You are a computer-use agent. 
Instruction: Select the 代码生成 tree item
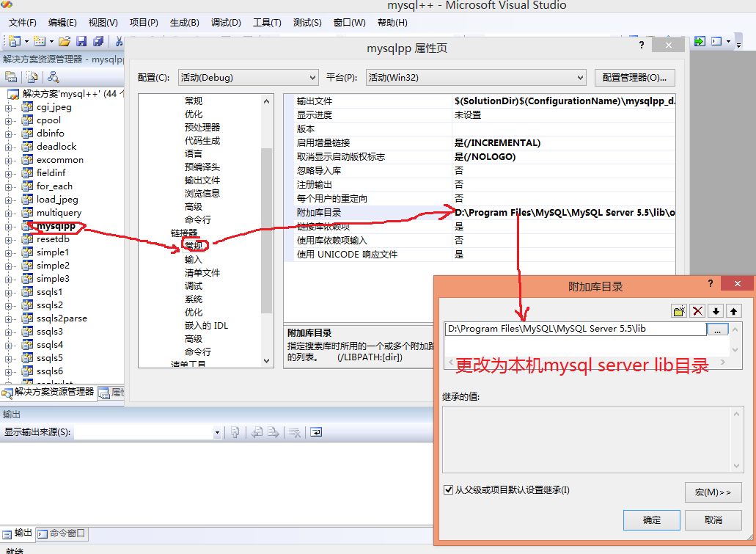202,141
